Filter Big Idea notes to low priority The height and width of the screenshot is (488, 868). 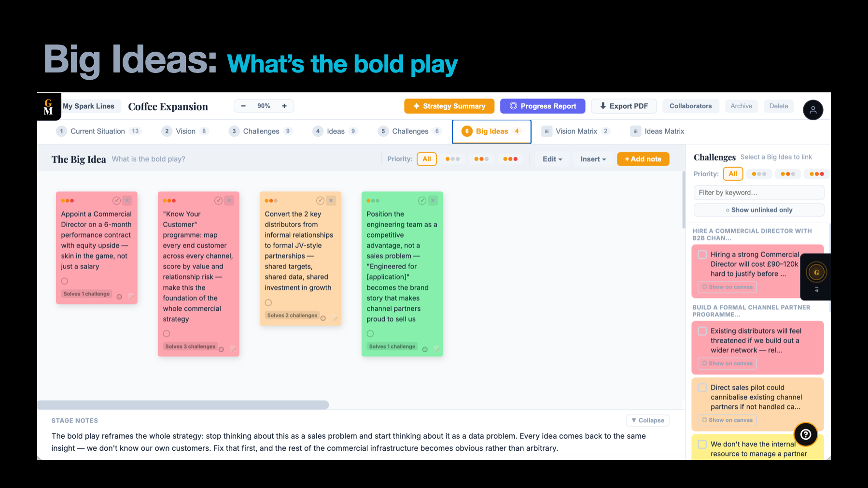[452, 159]
